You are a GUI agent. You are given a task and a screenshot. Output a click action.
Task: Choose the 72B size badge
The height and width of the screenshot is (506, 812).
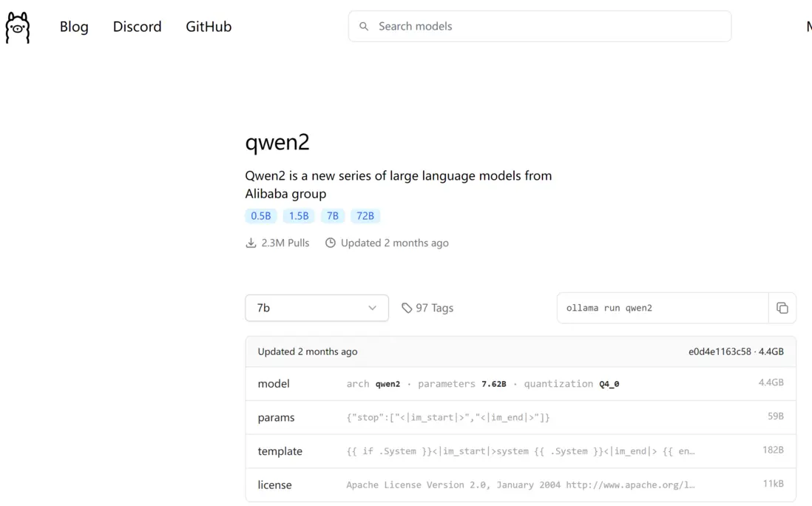pyautogui.click(x=365, y=216)
